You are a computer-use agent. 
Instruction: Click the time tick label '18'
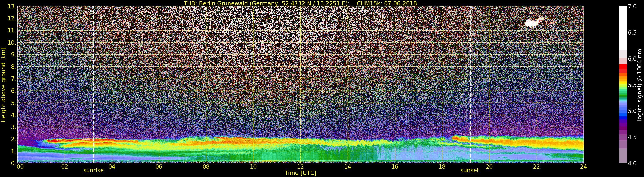point(442,167)
